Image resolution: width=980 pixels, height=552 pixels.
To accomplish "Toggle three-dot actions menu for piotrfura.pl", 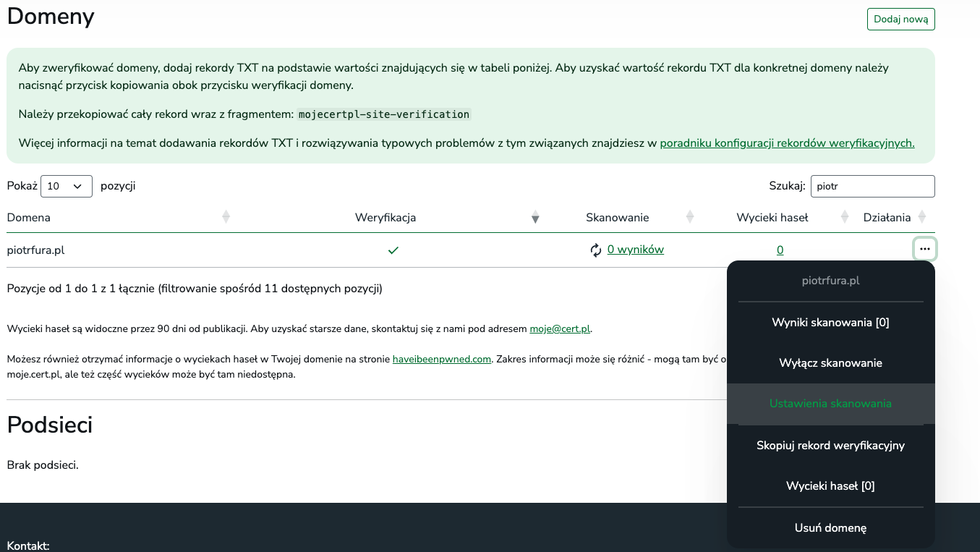I will 925,249.
